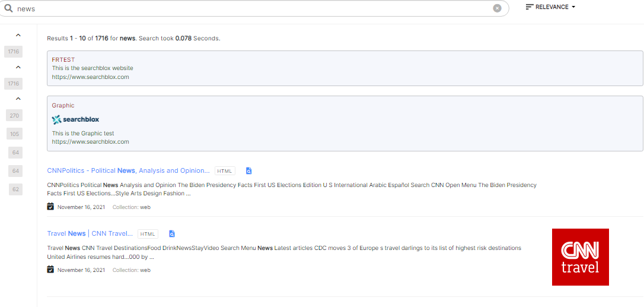Click HTML tag on CNNPolitics result
The image size is (644, 307).
225,171
